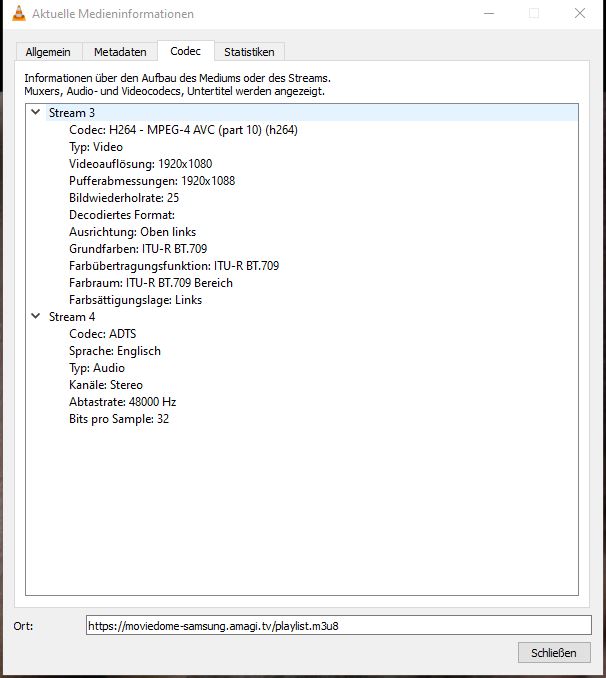Collapse the Stream 4 tree node
This screenshot has height=678, width=606.
pyautogui.click(x=36, y=317)
